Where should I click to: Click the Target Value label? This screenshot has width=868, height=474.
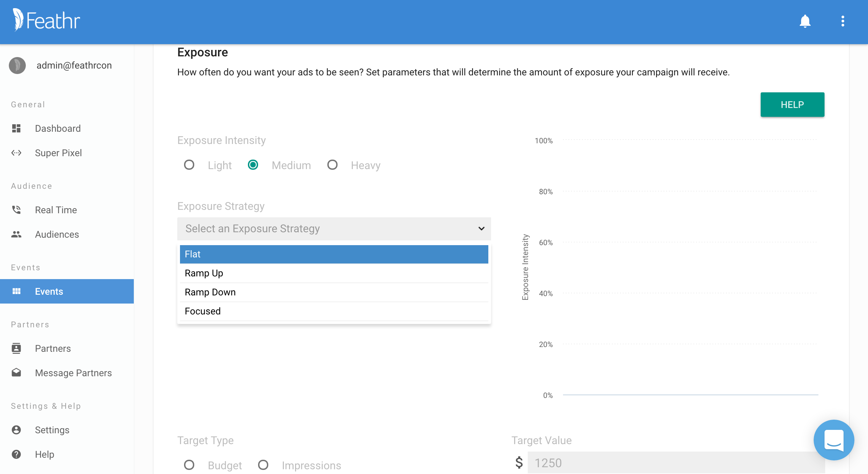point(542,440)
